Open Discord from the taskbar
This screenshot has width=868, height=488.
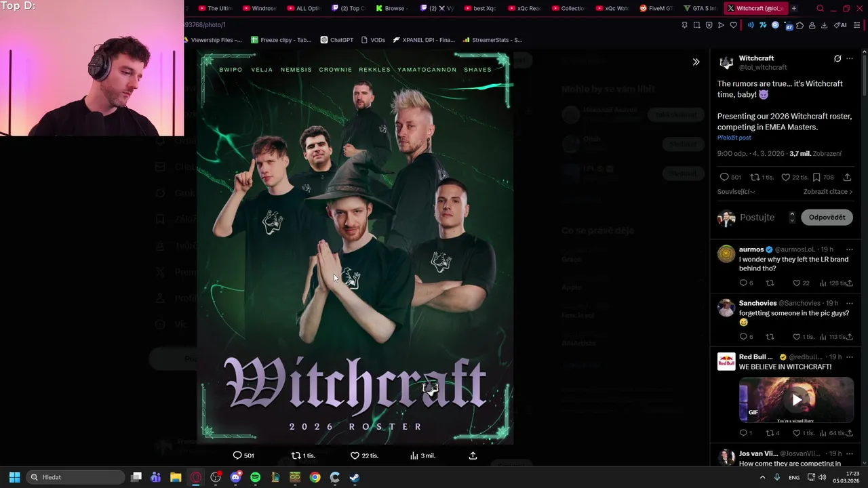click(x=235, y=477)
